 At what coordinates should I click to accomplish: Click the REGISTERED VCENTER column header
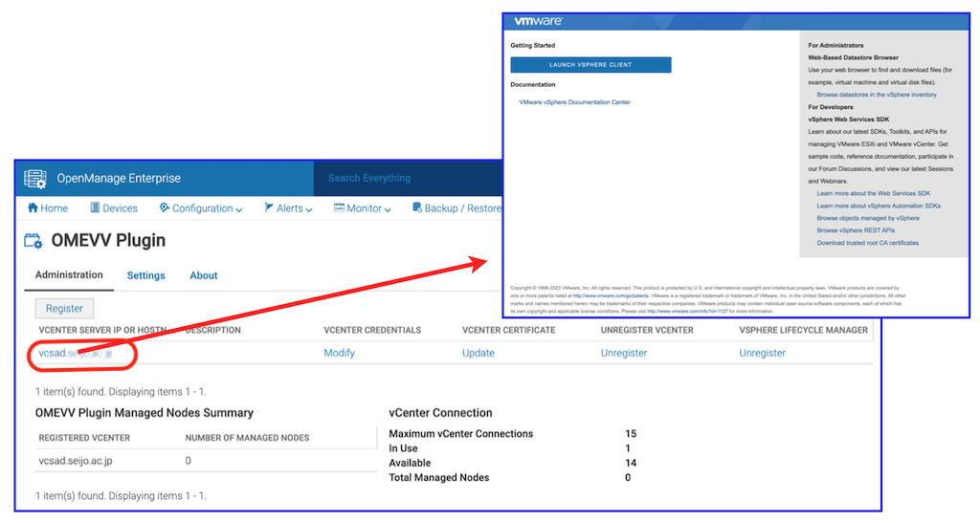pos(84,438)
